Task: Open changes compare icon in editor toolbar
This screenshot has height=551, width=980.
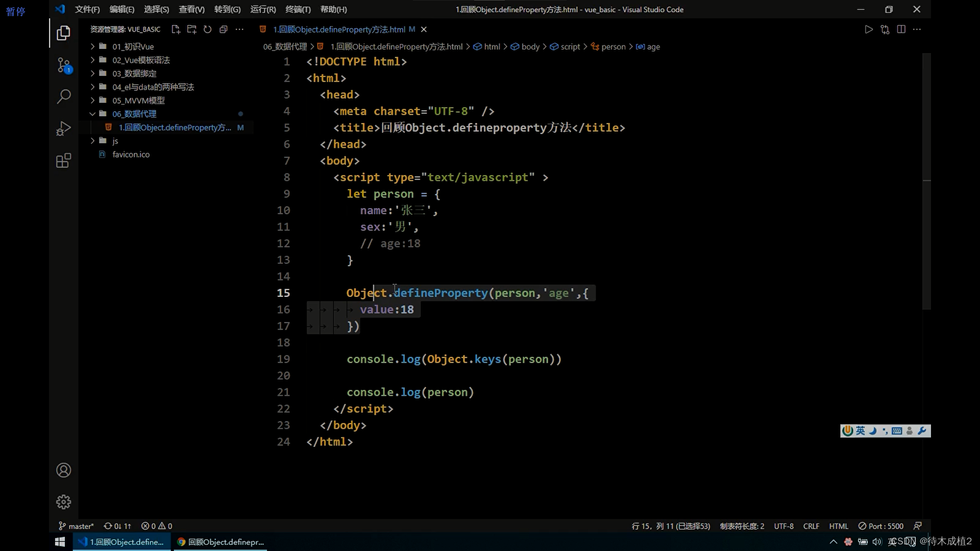Action: pos(885,30)
